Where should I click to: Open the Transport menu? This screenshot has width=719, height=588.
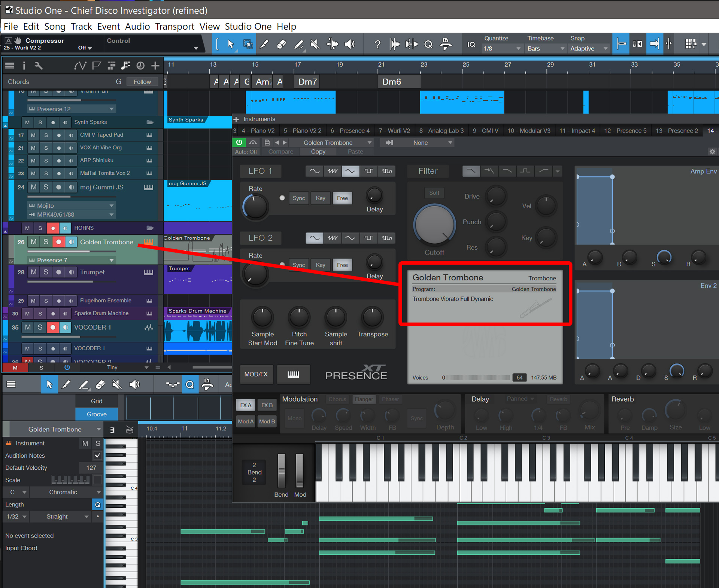(x=175, y=27)
